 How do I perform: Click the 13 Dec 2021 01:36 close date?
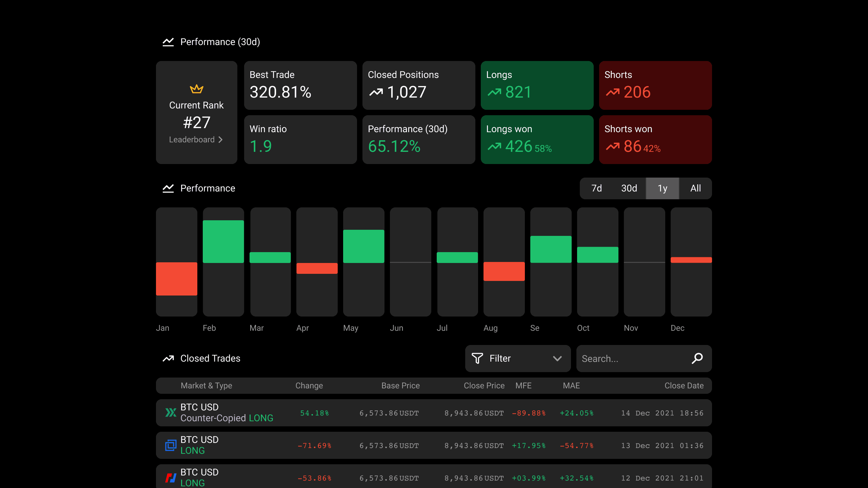coord(662,446)
